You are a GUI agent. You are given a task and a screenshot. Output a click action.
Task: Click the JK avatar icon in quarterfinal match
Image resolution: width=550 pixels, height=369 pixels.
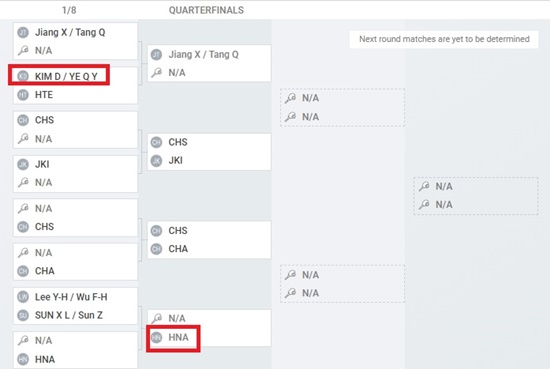(x=156, y=161)
